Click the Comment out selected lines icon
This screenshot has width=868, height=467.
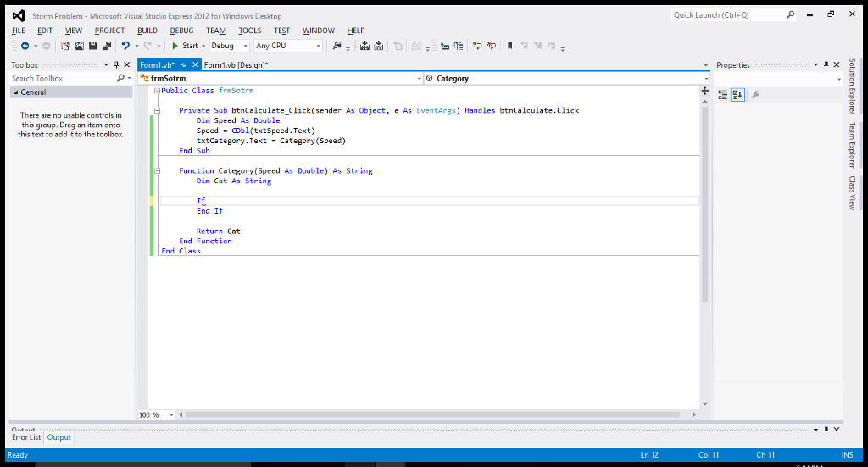[477, 46]
